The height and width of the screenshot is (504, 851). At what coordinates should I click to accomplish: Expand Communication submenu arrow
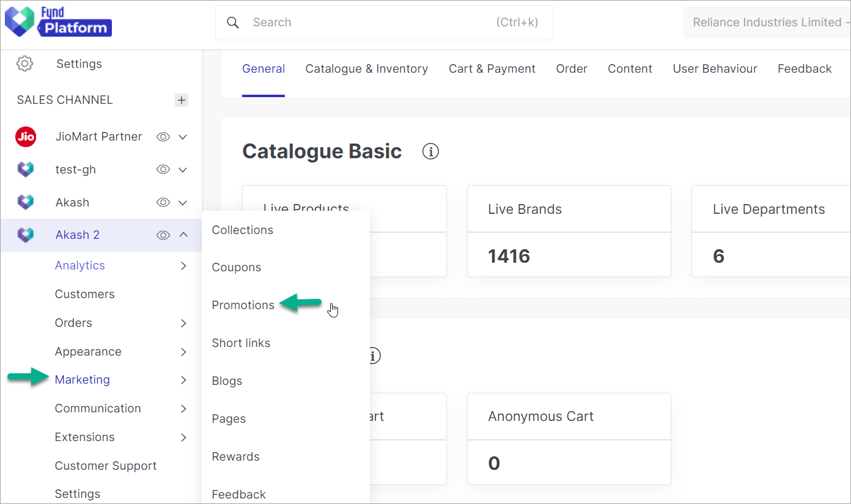pyautogui.click(x=183, y=409)
